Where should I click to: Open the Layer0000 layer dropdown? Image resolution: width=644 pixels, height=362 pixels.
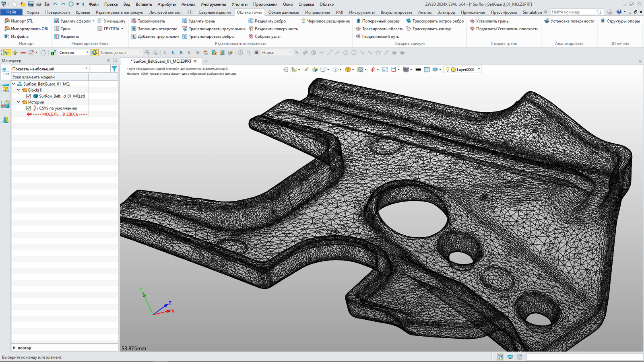[x=479, y=70]
